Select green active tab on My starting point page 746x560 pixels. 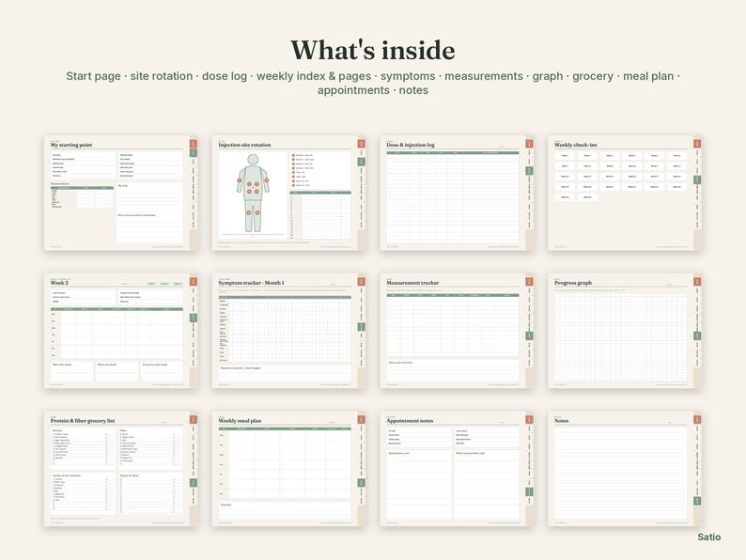click(x=194, y=153)
